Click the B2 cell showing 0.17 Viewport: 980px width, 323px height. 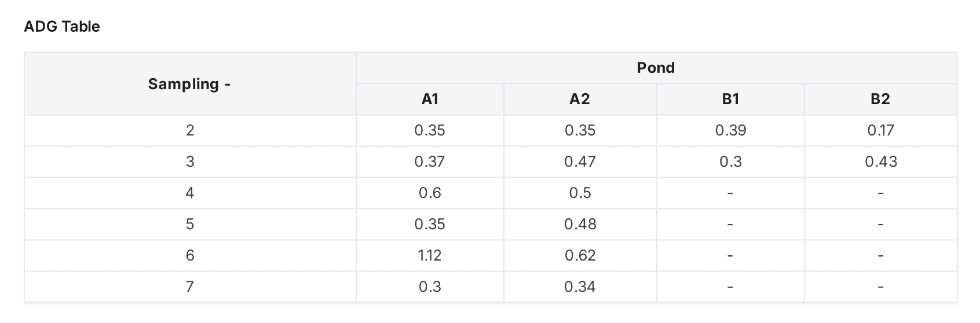coord(880,130)
